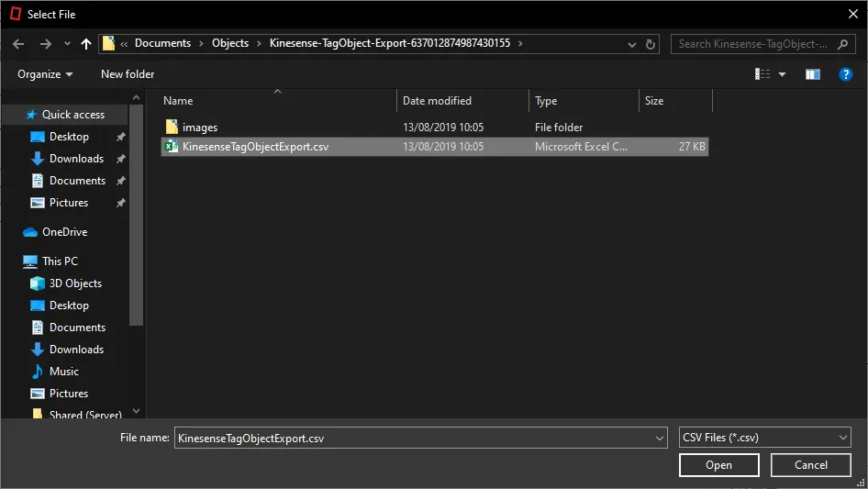Open Pictures under This PC
Image resolution: width=868 pixels, height=489 pixels.
(x=69, y=394)
